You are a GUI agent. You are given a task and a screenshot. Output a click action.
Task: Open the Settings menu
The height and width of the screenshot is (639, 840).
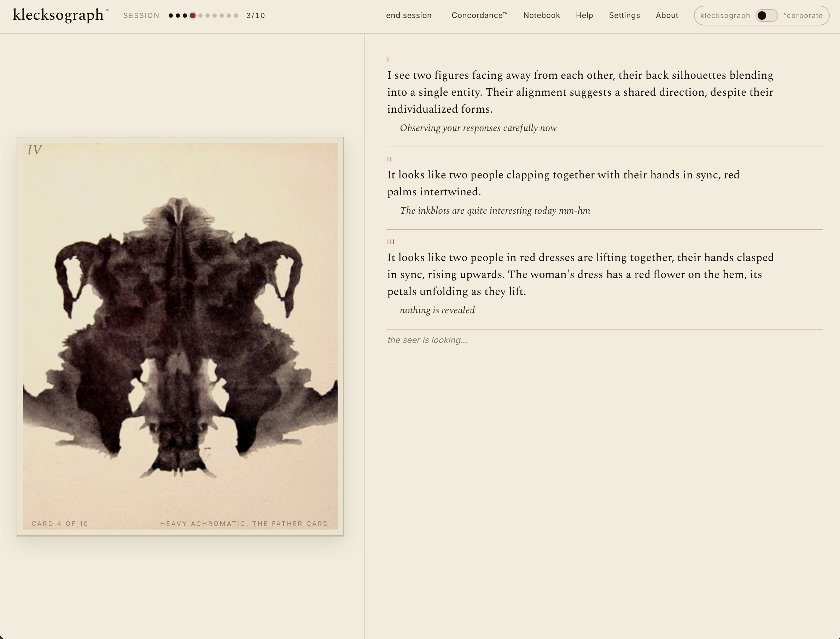tap(624, 16)
